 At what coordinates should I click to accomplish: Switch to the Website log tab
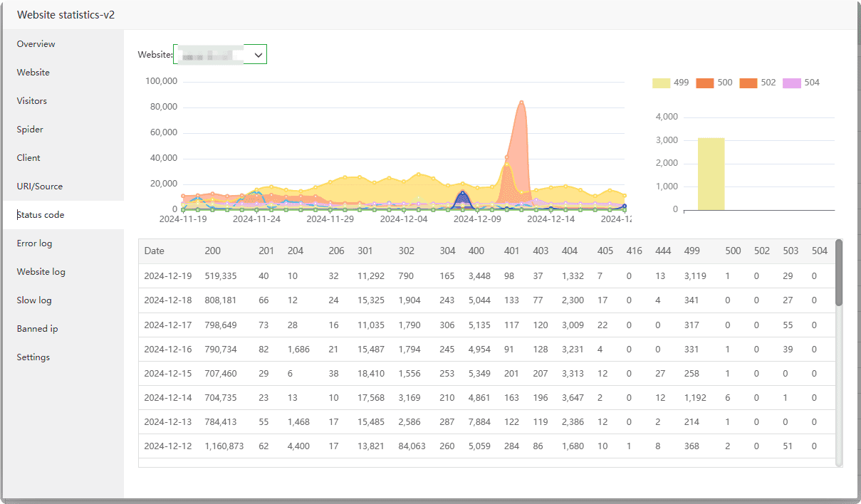(41, 272)
